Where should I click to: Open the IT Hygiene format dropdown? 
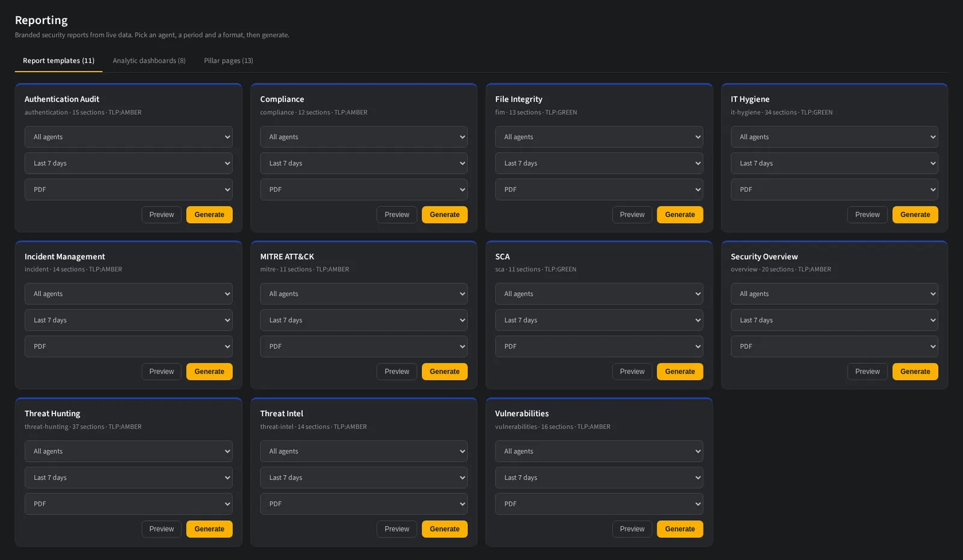pos(835,189)
